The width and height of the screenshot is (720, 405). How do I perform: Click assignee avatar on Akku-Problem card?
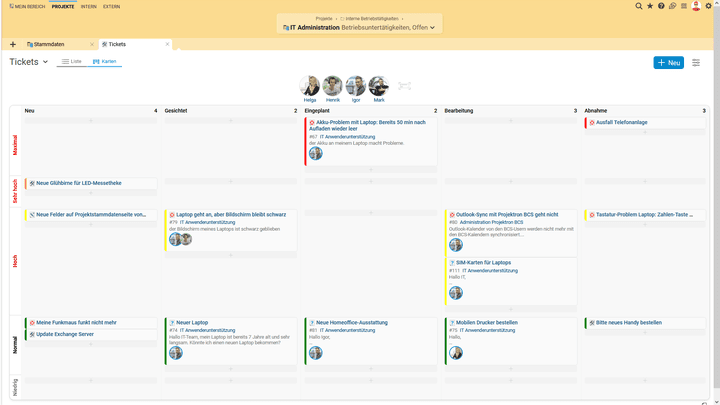[315, 153]
